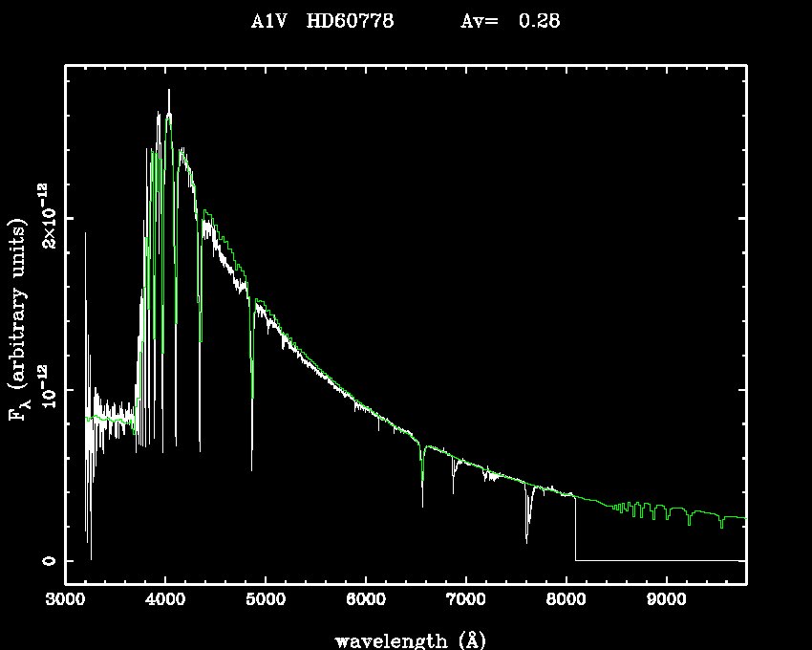Click the bottom of the deep absorption dip near 7600 Å
This screenshot has height=650, width=812.
point(526,541)
